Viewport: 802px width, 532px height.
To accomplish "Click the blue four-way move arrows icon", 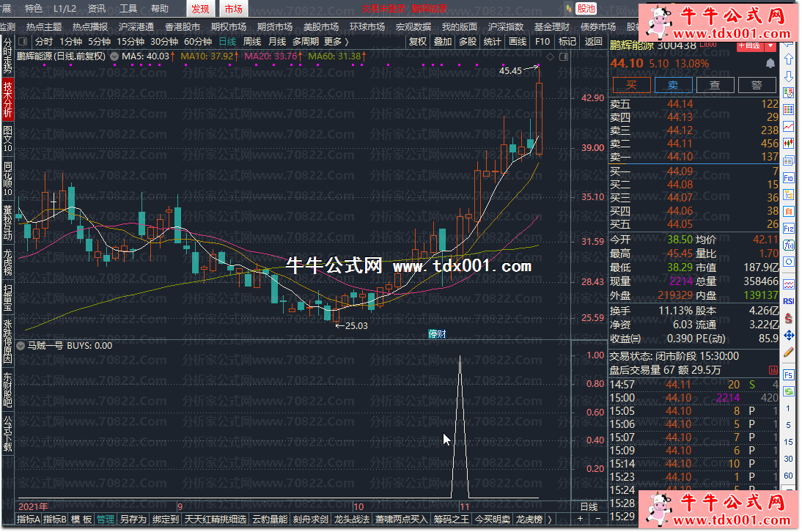I will pyautogui.click(x=789, y=335).
